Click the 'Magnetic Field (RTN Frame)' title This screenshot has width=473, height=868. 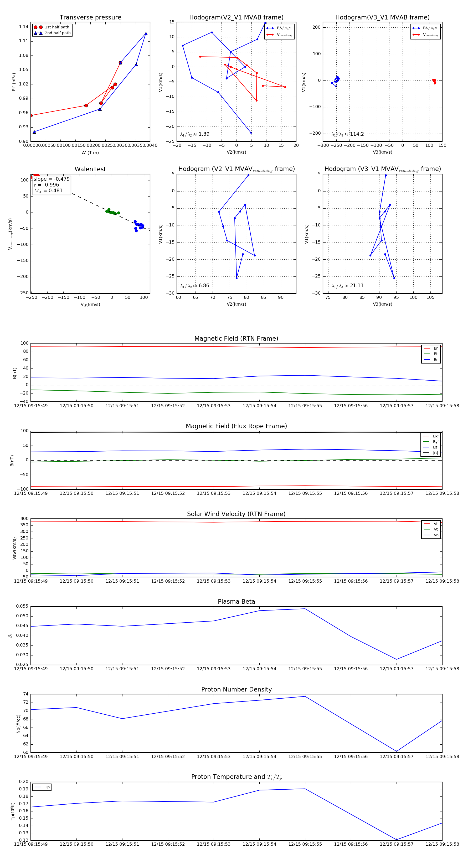pyautogui.click(x=236, y=339)
